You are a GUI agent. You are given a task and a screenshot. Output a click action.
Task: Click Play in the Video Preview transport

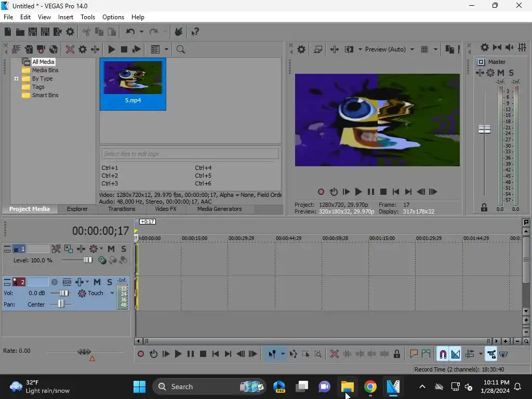click(358, 192)
